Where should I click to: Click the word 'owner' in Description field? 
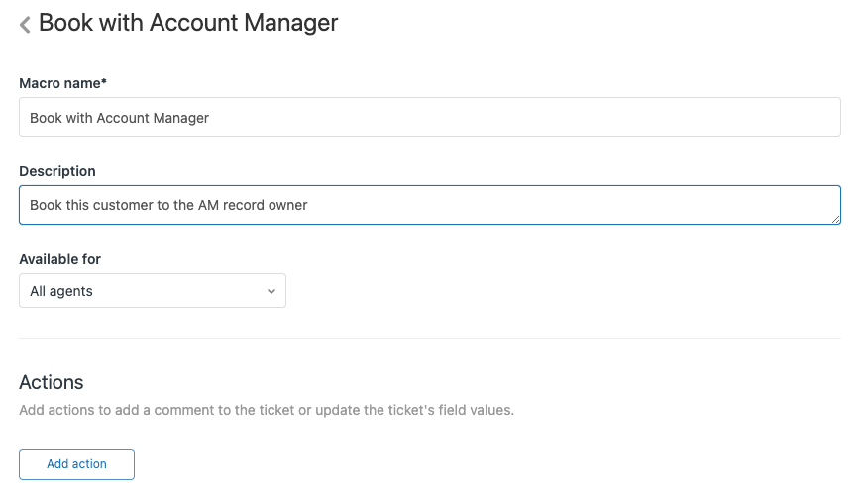[287, 205]
